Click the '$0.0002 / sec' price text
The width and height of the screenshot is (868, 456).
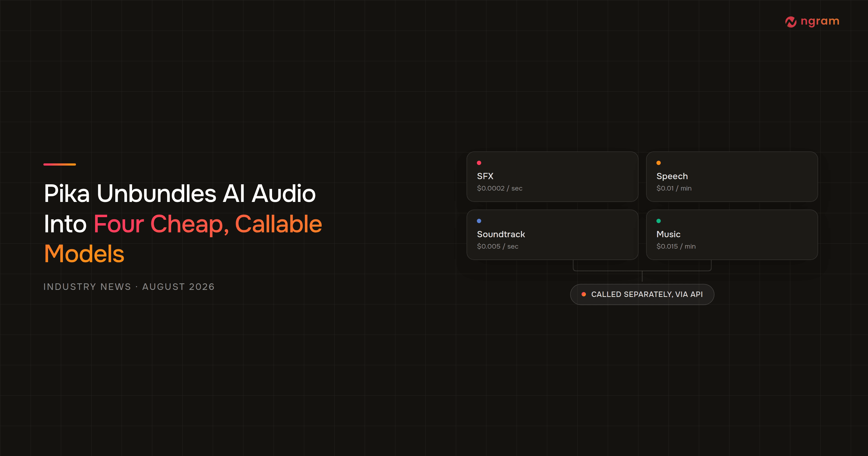(500, 188)
